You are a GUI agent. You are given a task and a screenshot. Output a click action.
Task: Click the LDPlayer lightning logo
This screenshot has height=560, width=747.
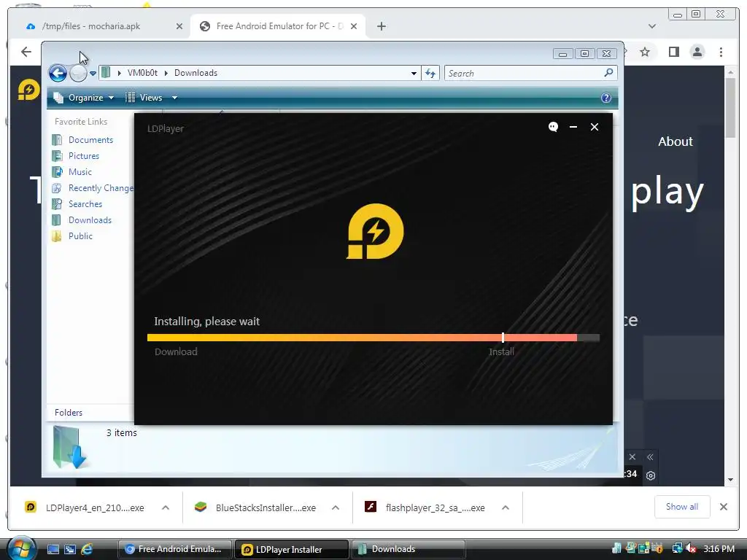click(x=375, y=231)
